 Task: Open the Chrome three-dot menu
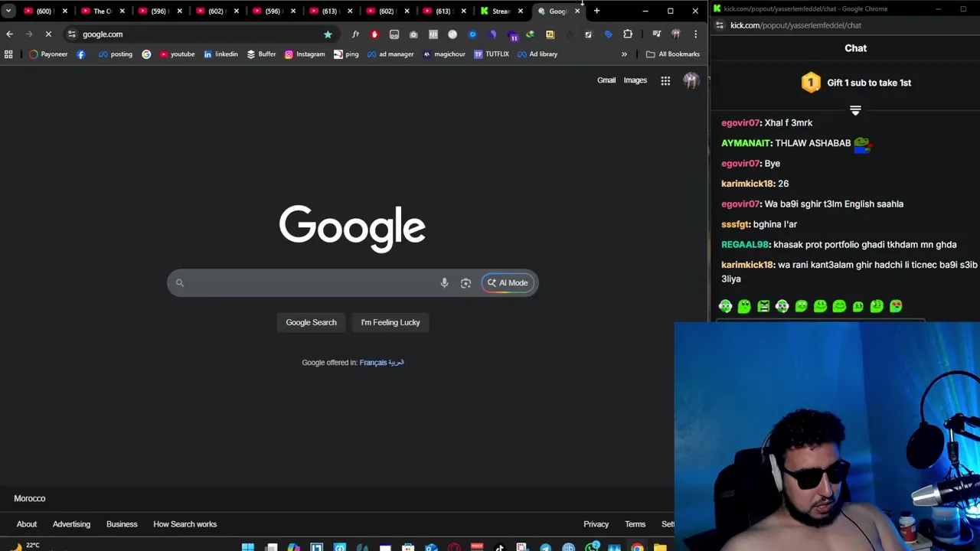tap(695, 34)
